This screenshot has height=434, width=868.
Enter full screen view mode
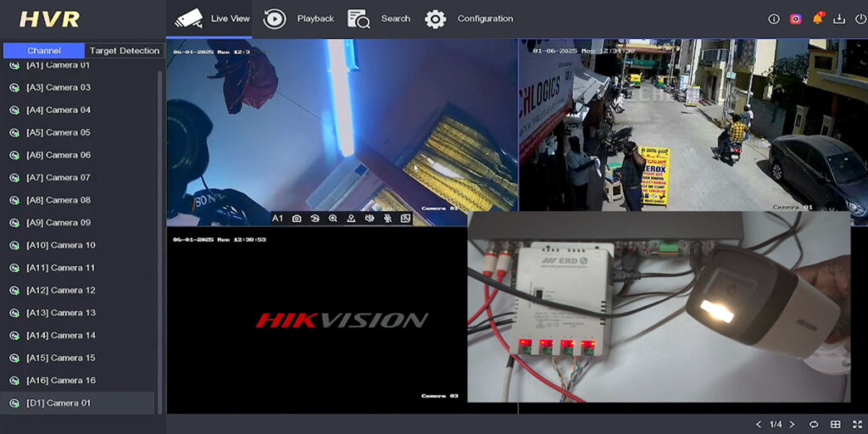coord(856,424)
